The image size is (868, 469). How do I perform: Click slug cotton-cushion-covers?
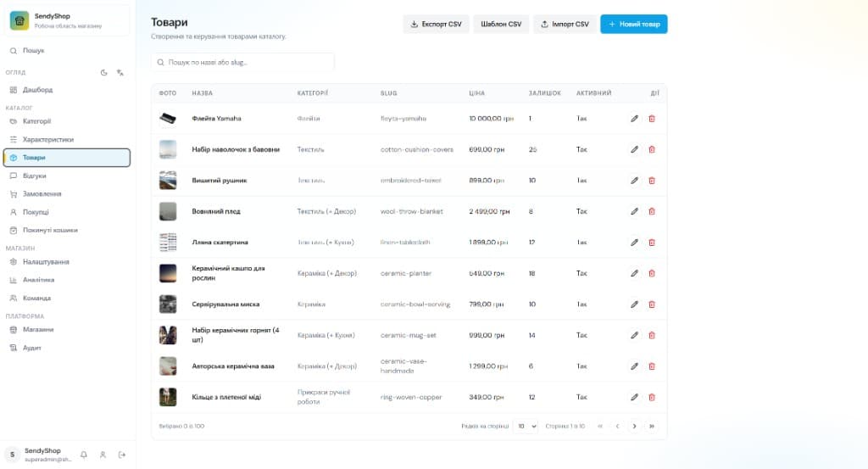click(x=417, y=149)
